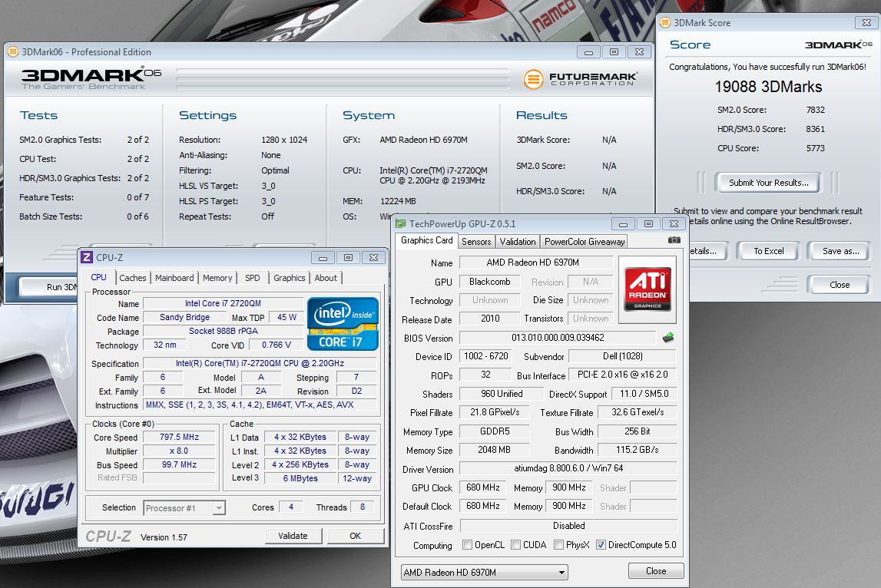Click the Bandwidth value 115.2 GB/s

(638, 450)
